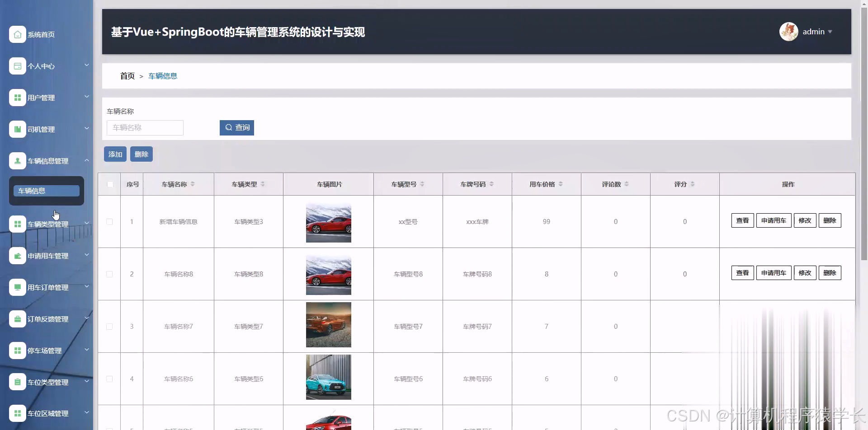Open the orange convertible image in row 3
868x430 pixels.
(329, 325)
